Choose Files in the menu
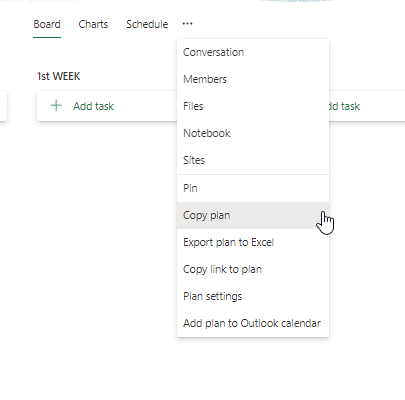The image size is (405, 400). tap(253, 106)
